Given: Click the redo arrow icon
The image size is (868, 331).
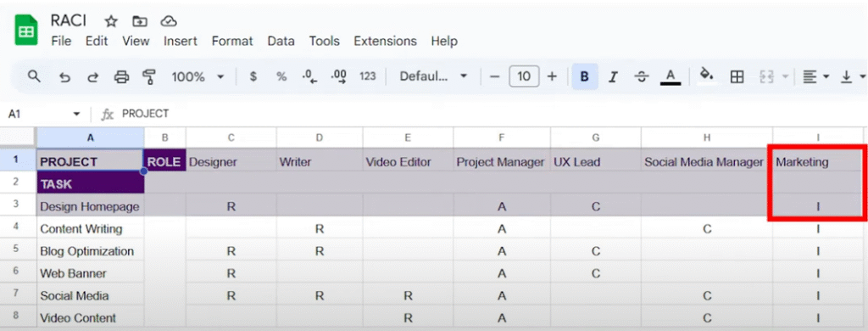Looking at the screenshot, I should coord(93,77).
